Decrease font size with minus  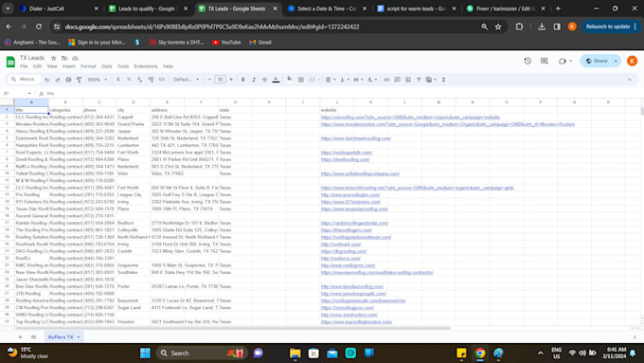pyautogui.click(x=209, y=80)
